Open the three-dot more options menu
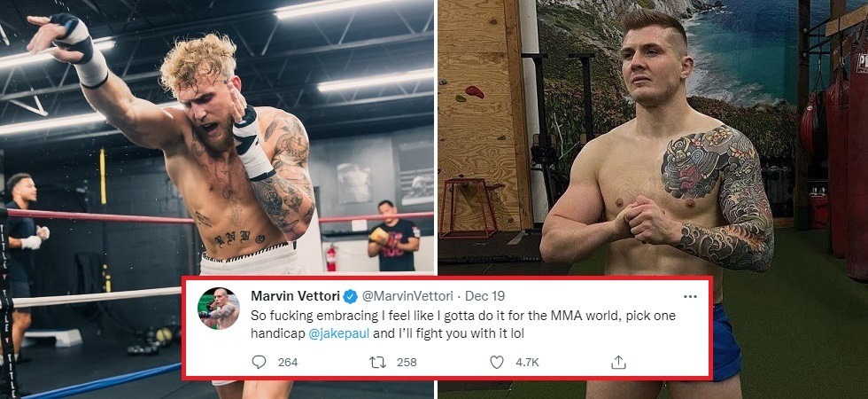Viewport: 868px width, 399px height. click(x=690, y=296)
